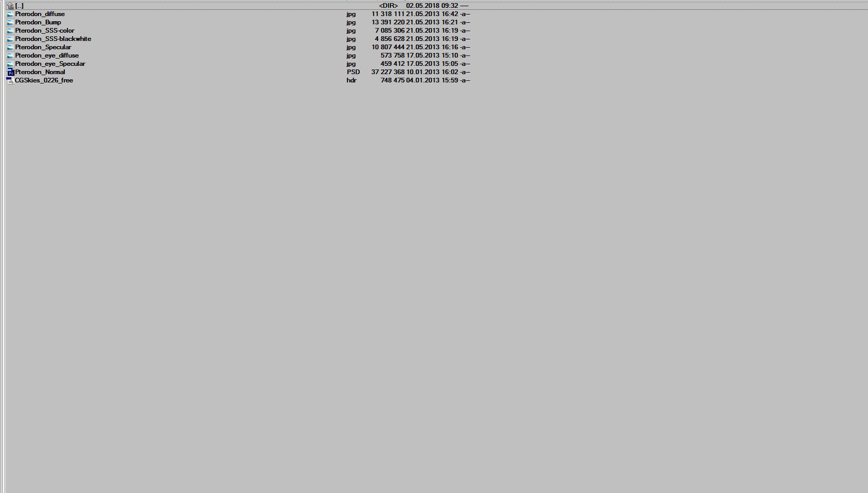Click the Photoshop icon of Pterodon_Normal

tap(10, 72)
